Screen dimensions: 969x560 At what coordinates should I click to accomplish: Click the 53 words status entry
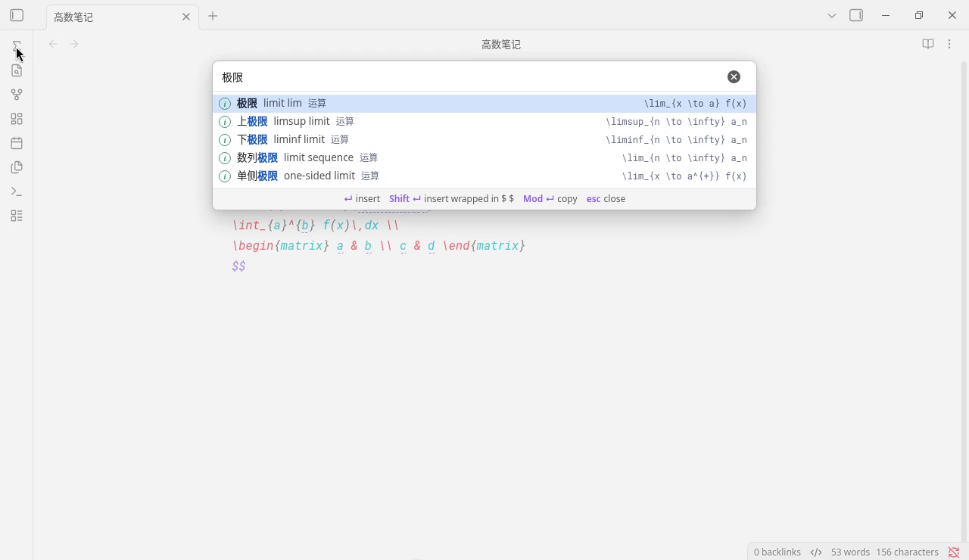tap(850, 552)
